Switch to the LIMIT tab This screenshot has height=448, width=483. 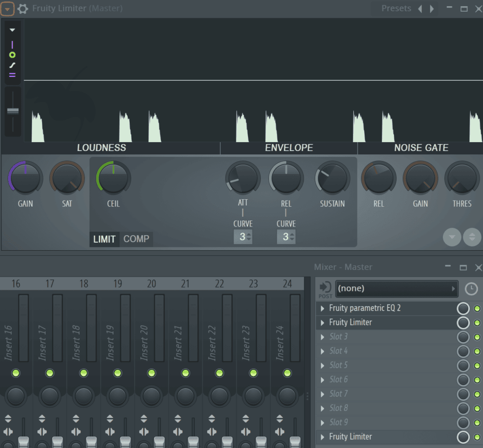point(104,239)
